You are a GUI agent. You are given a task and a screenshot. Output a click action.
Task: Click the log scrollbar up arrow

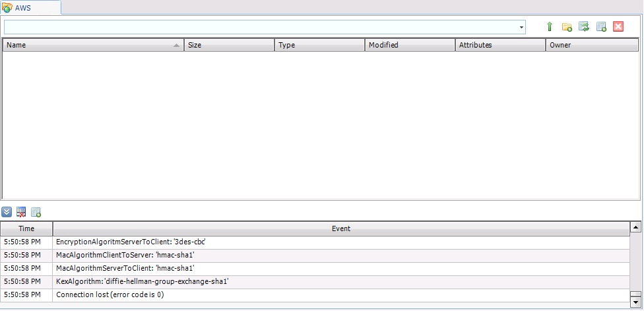coord(636,228)
